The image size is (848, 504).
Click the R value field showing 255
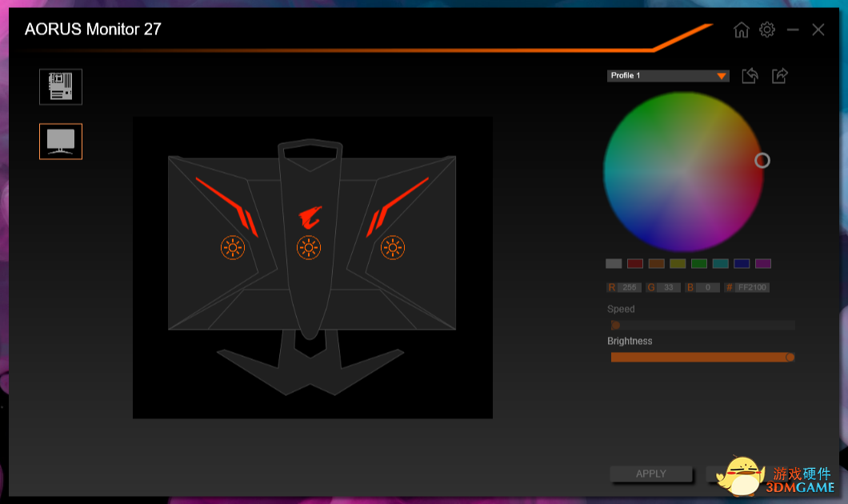pos(630,288)
